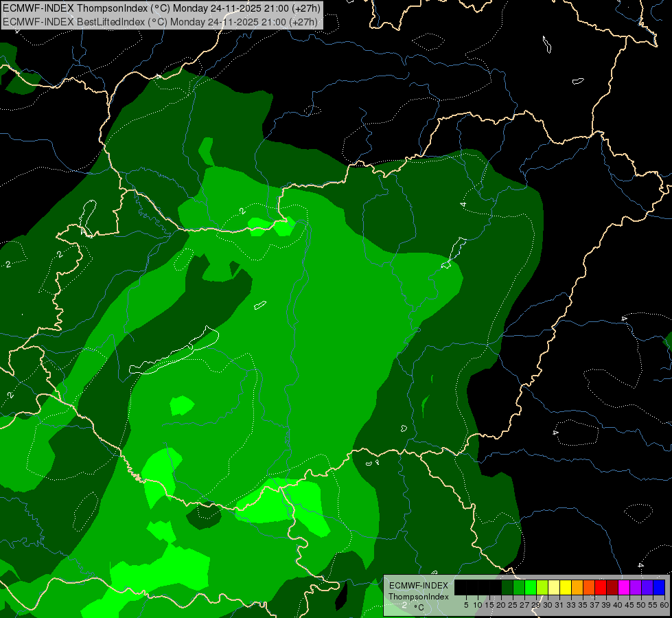Click the legend scale value '45'
The height and width of the screenshot is (618, 672).
[629, 605]
